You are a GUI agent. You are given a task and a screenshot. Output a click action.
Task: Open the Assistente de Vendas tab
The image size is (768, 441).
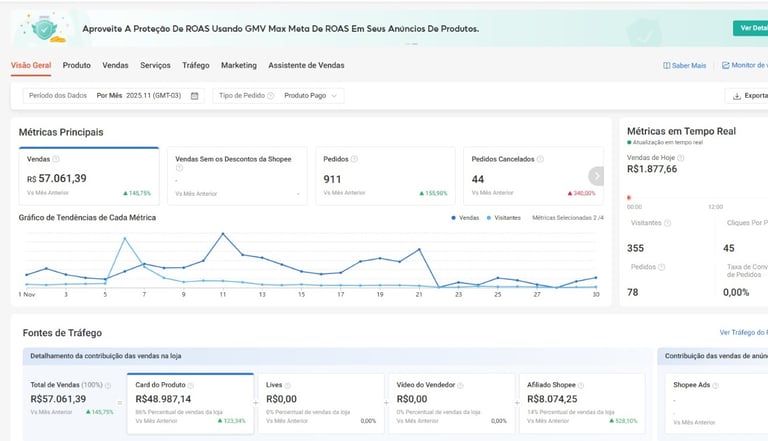pyautogui.click(x=306, y=65)
